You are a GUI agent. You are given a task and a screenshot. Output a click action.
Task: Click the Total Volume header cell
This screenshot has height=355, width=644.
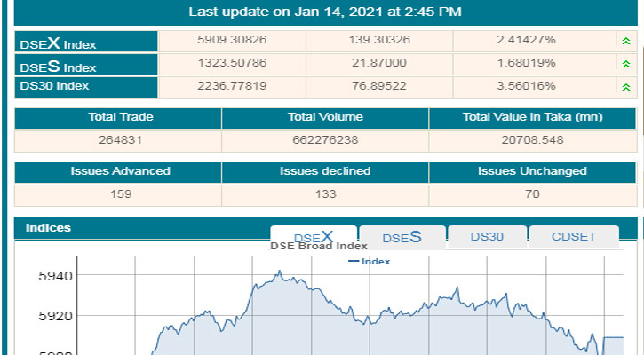click(x=324, y=118)
